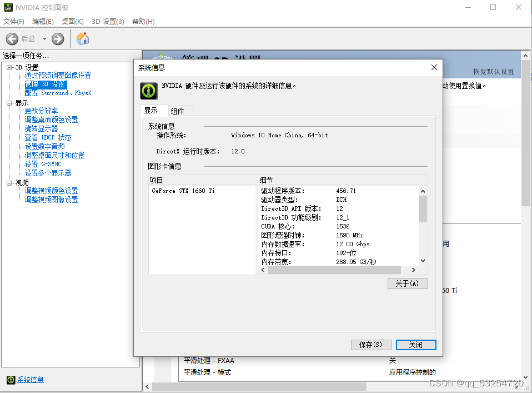Viewport: 532px width, 393px height.
Task: Click the details list scroll-left arrow
Action: point(263,270)
